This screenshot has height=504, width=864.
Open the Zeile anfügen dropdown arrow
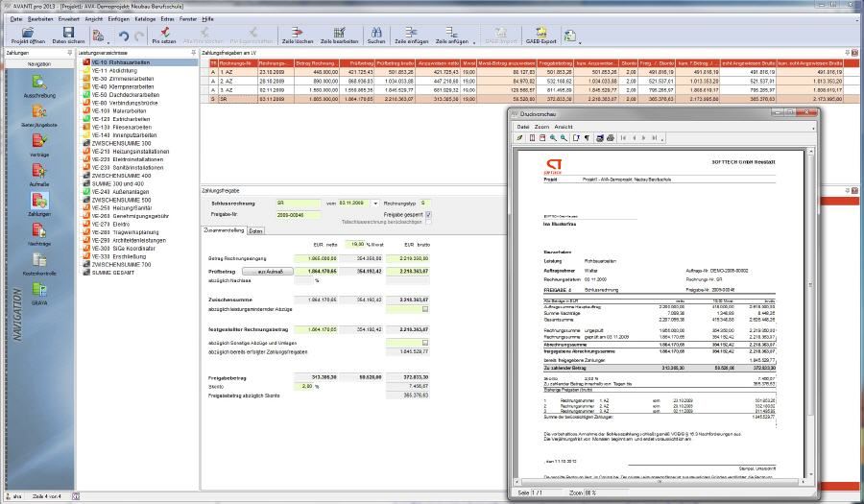[474, 41]
